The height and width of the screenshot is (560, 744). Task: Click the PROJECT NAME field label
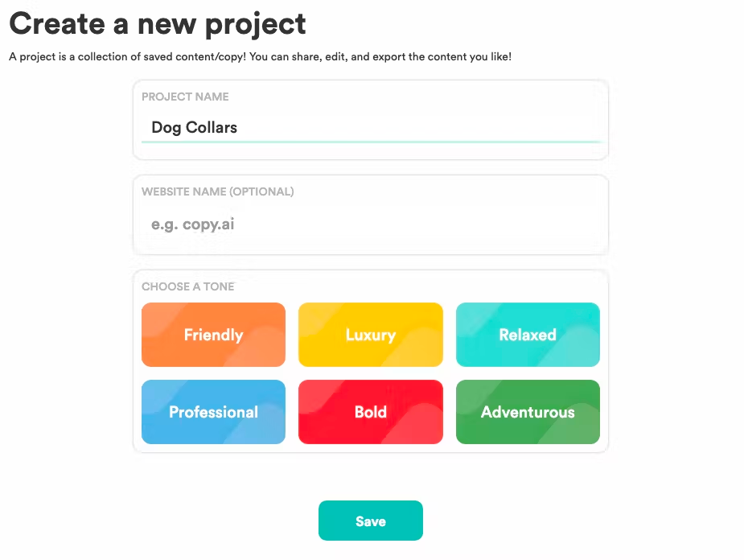185,97
